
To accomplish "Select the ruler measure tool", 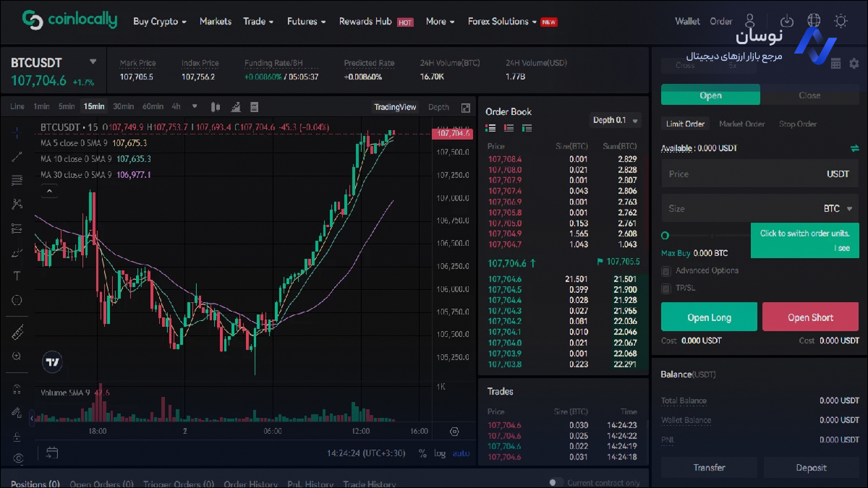I will pos(17,332).
